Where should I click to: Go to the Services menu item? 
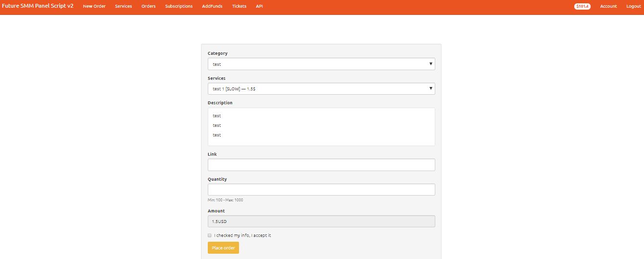[124, 6]
